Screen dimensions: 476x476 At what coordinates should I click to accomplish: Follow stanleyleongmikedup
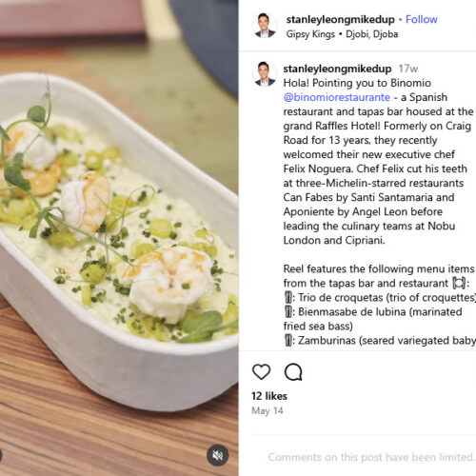[422, 19]
